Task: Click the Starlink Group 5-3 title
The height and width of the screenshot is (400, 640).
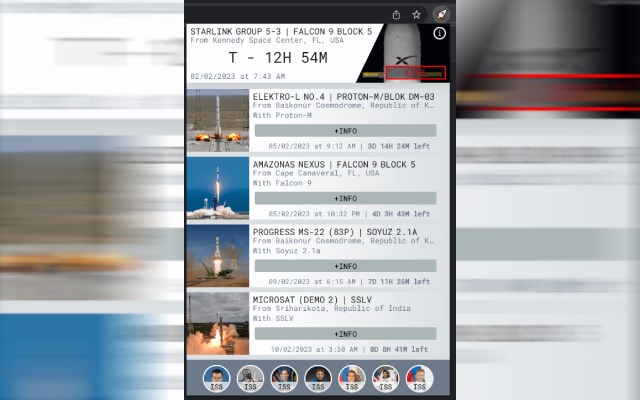Action: click(x=281, y=31)
